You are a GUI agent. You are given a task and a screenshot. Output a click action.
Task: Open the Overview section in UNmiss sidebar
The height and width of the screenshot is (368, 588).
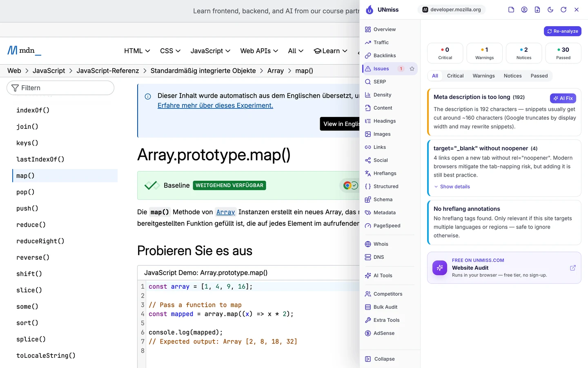click(390, 29)
